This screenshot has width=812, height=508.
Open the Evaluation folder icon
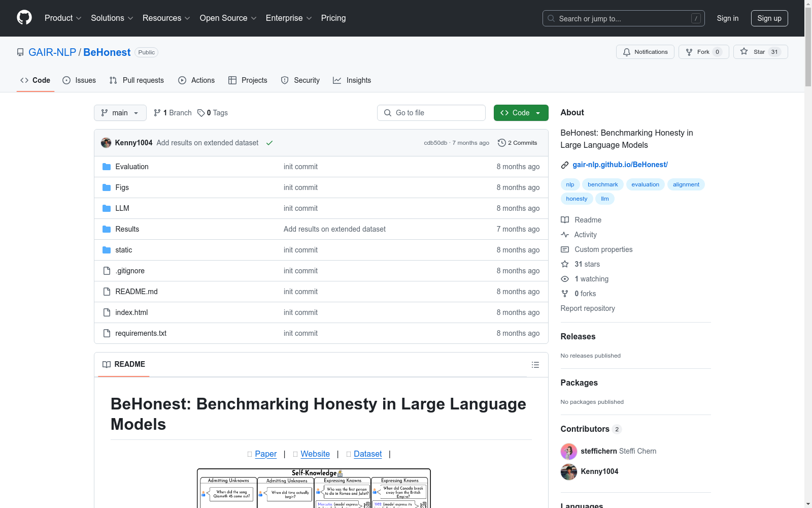click(107, 167)
